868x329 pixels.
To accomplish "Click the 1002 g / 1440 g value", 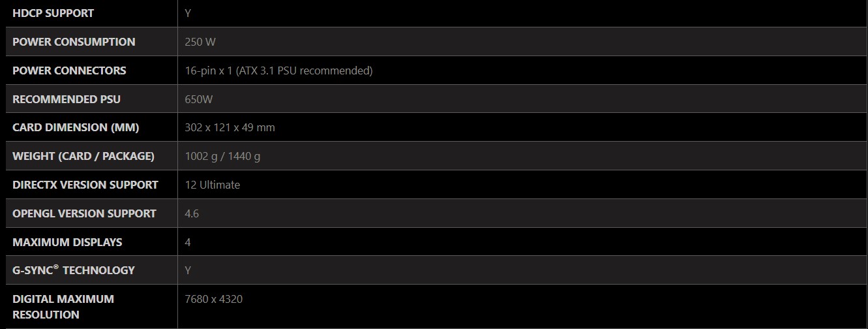I will (222, 156).
